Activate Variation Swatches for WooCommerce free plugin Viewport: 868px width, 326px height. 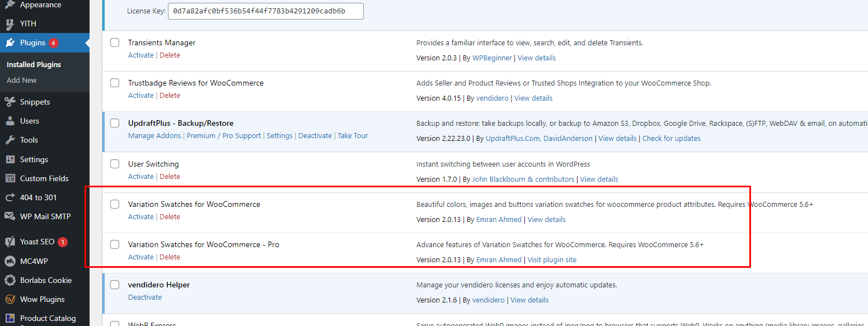click(141, 216)
